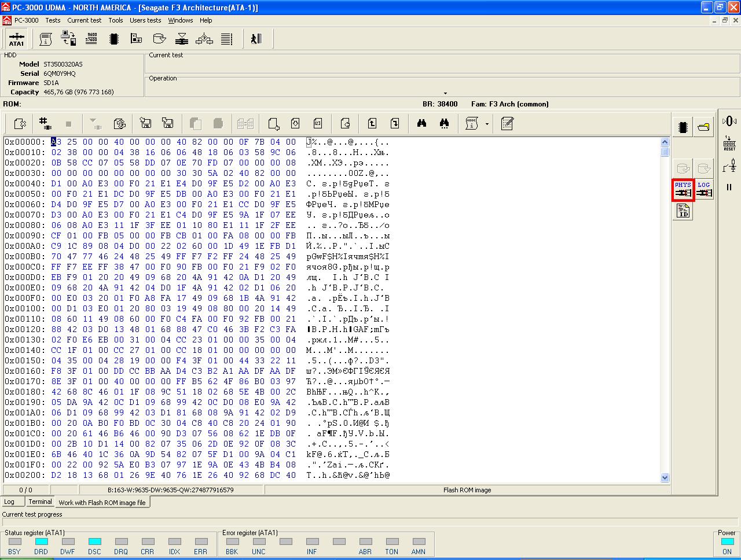Click the ROM chip button in side panel

(x=683, y=127)
